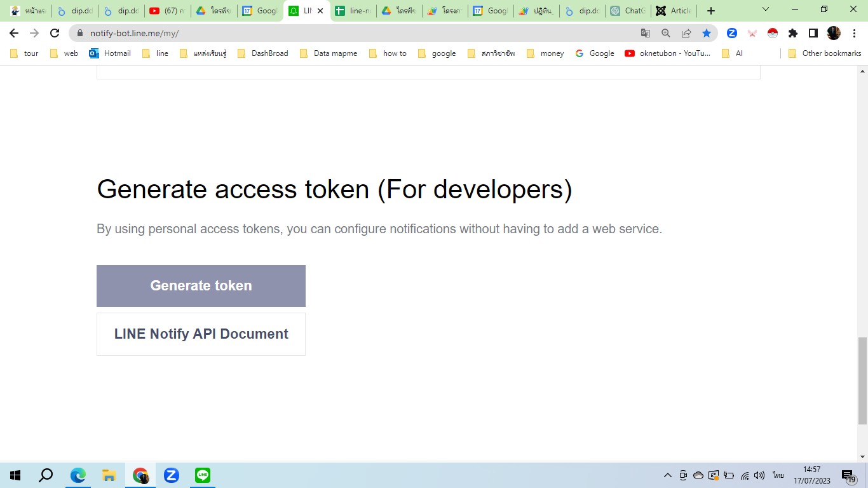Open the tab search chevron dropdown
This screenshot has height=488, width=868.
click(766, 10)
